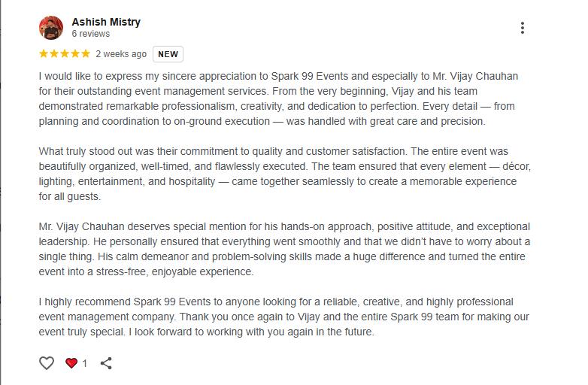Click the "6 reviews" reviewer count
Screen dimensions: 588x385
[x=90, y=34]
